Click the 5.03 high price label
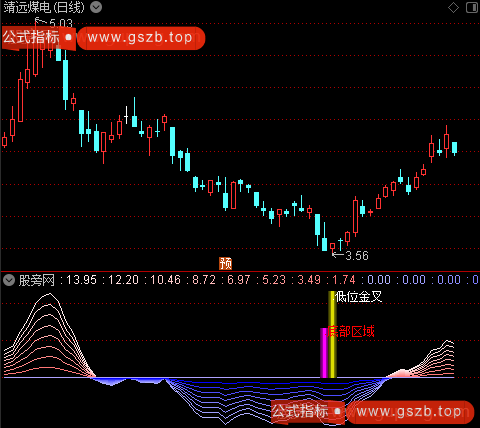Screen dimensions: 480x428 coord(61,23)
